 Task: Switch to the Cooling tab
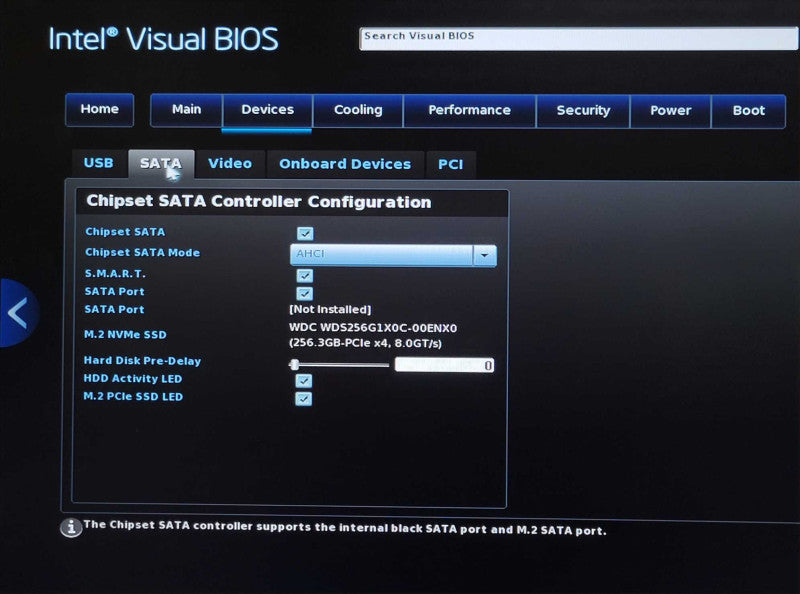click(358, 110)
